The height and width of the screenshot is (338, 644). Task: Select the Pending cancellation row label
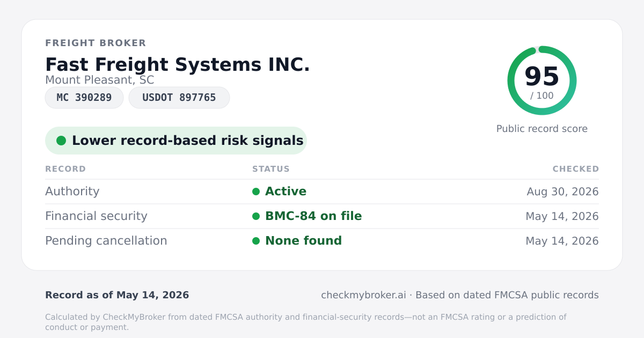106,241
